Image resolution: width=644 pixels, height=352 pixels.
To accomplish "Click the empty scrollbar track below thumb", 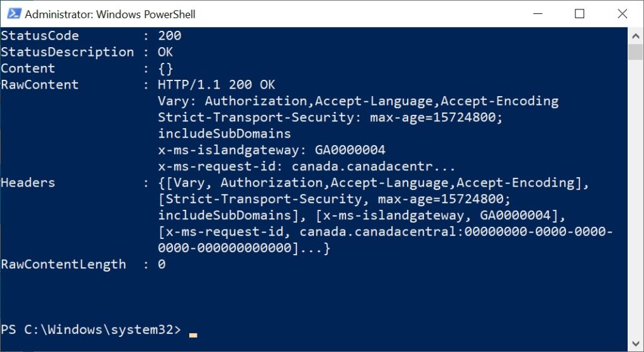I will [635, 197].
